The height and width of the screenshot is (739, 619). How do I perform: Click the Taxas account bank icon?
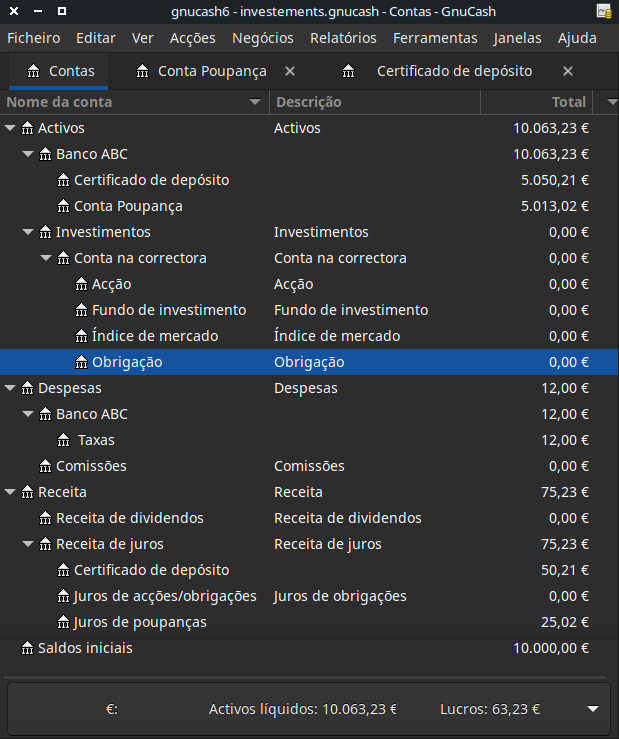point(63,440)
